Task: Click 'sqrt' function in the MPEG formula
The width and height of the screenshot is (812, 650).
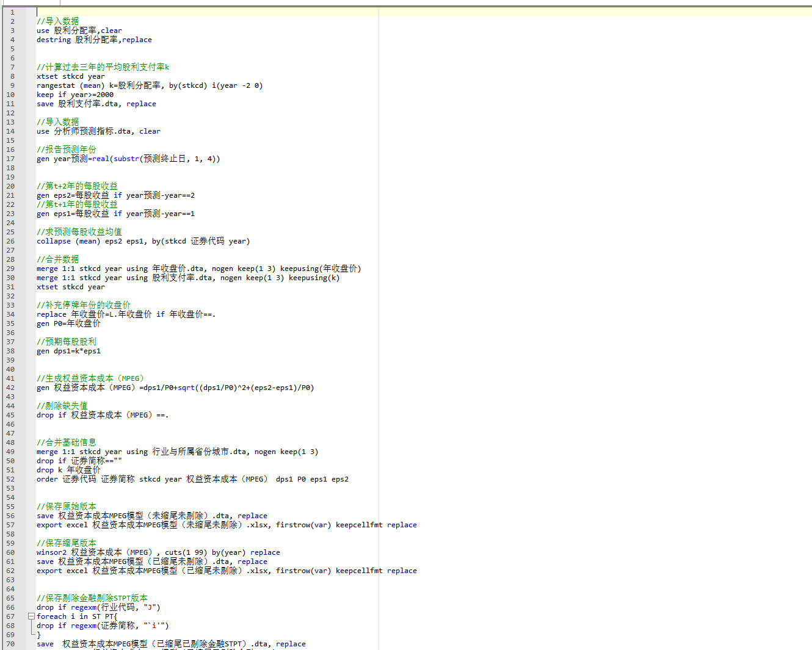Action: 186,388
